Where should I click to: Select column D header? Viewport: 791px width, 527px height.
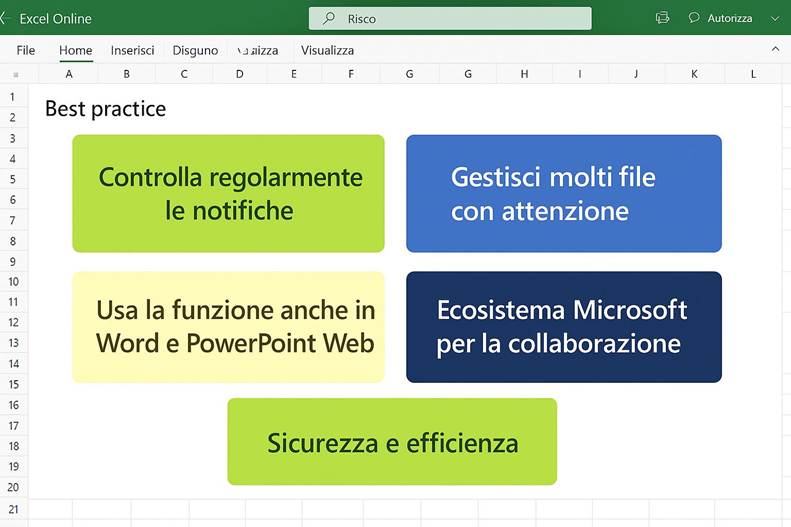pyautogui.click(x=240, y=74)
